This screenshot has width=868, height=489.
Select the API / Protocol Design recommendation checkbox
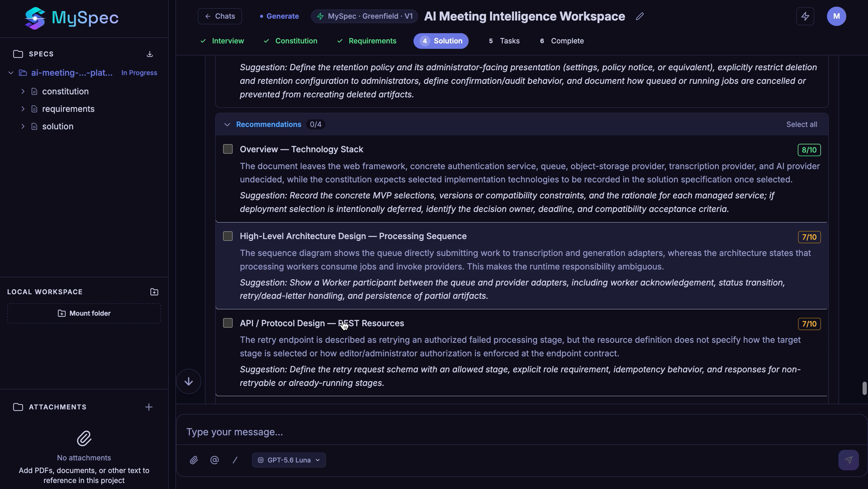pyautogui.click(x=228, y=323)
